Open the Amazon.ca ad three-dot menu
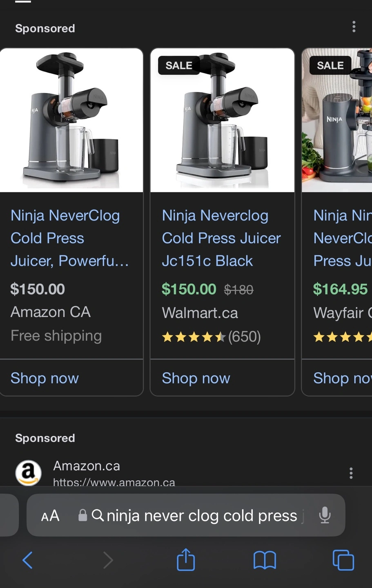Image resolution: width=372 pixels, height=588 pixels. (351, 473)
